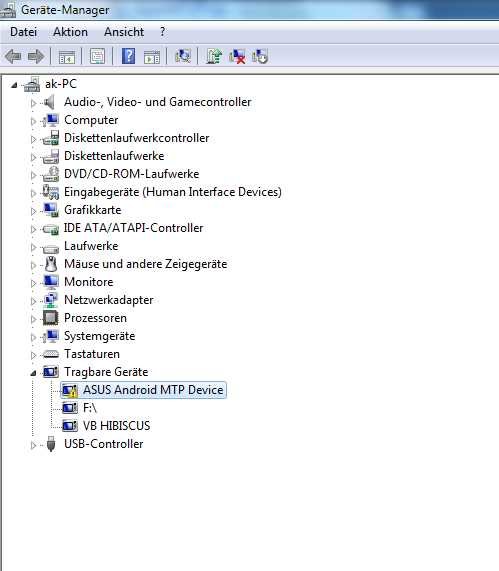Expand the Netzwerkadapter node
The height and width of the screenshot is (571, 499).
click(34, 301)
